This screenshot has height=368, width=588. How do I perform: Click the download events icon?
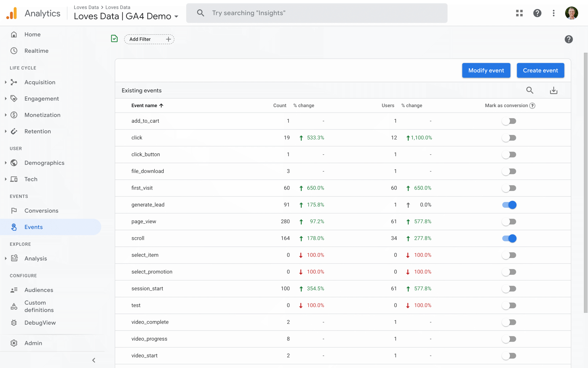click(553, 90)
